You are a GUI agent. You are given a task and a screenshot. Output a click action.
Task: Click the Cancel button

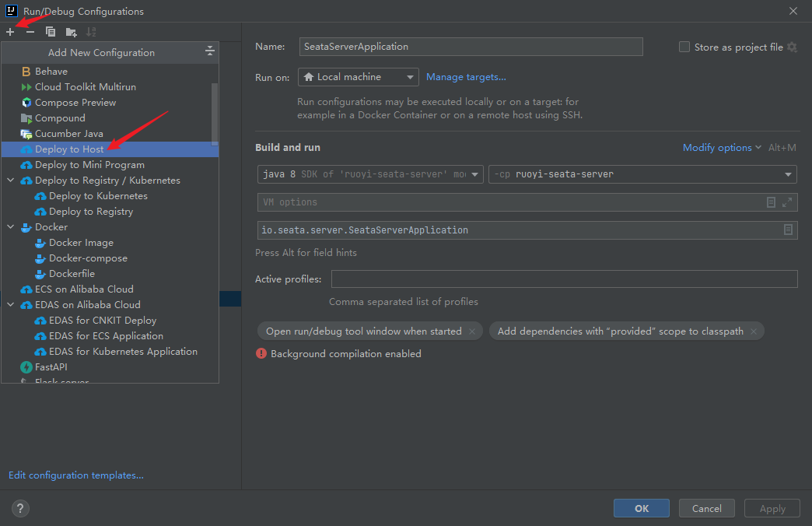click(x=707, y=508)
